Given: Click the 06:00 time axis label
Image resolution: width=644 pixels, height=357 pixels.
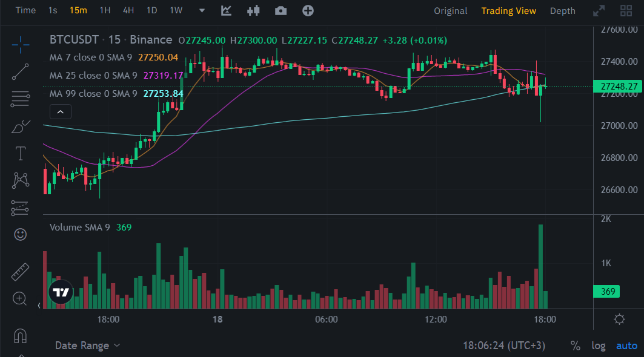Looking at the screenshot, I should pos(327,319).
